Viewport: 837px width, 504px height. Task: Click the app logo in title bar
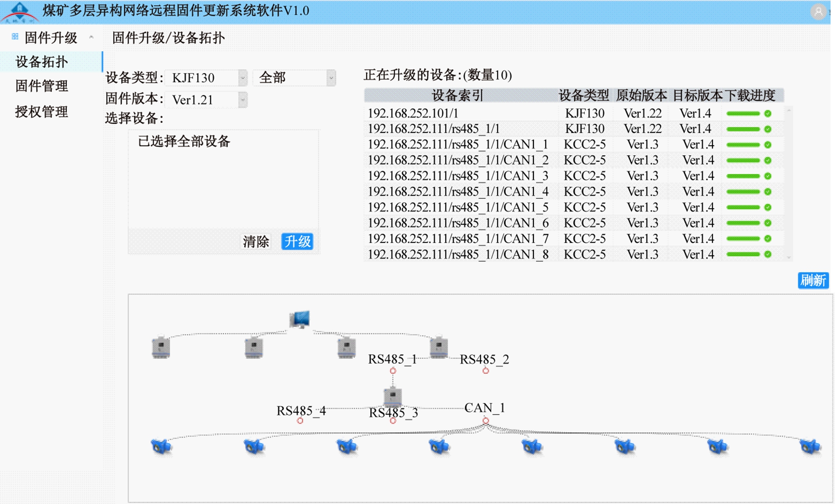click(x=20, y=11)
